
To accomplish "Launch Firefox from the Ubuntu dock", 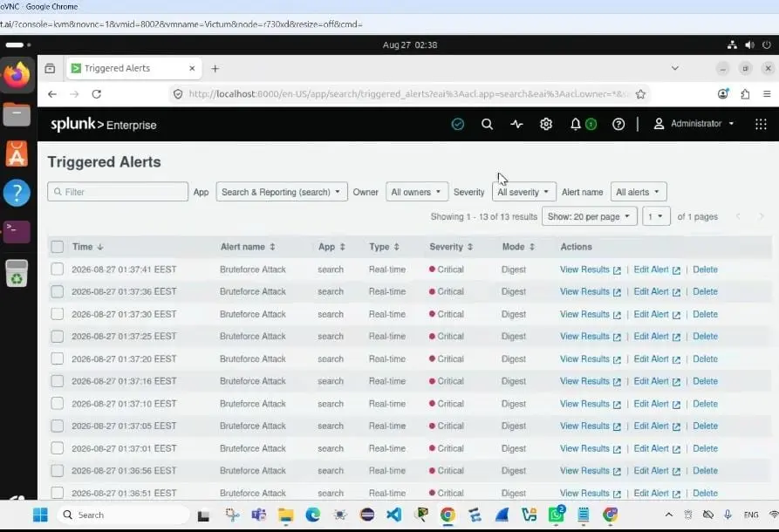I will (17, 76).
